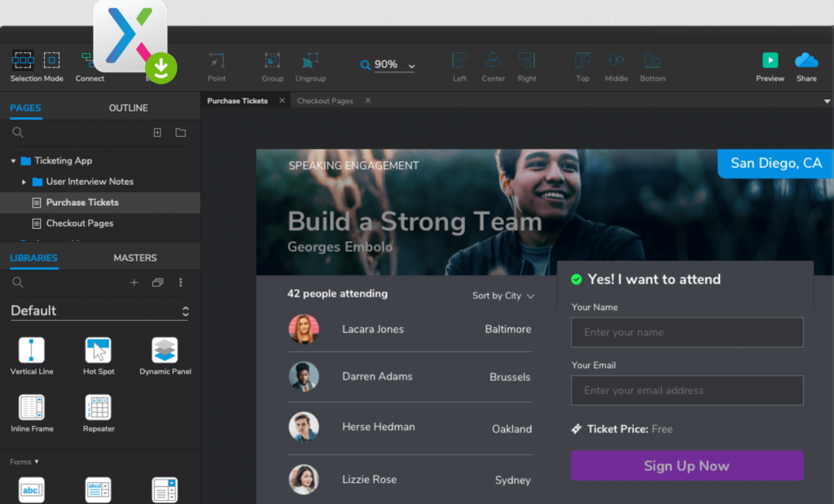Switch to the PAGES tab

(x=25, y=108)
